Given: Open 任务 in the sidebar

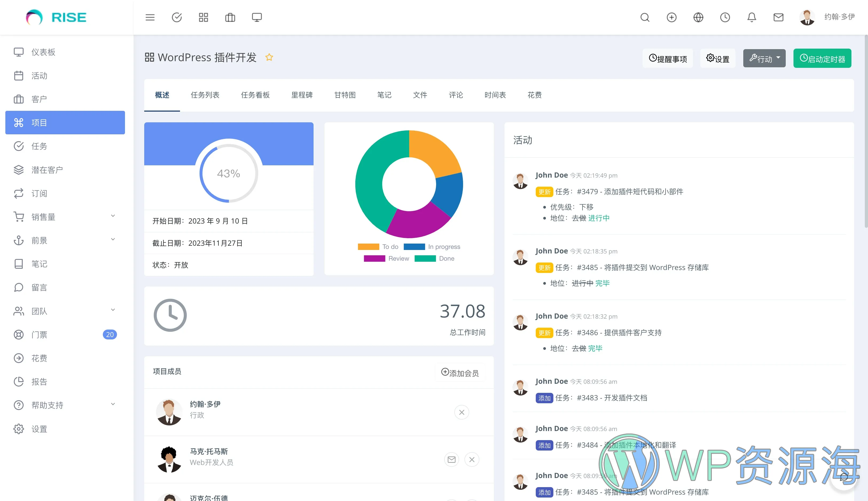Looking at the screenshot, I should [x=65, y=146].
